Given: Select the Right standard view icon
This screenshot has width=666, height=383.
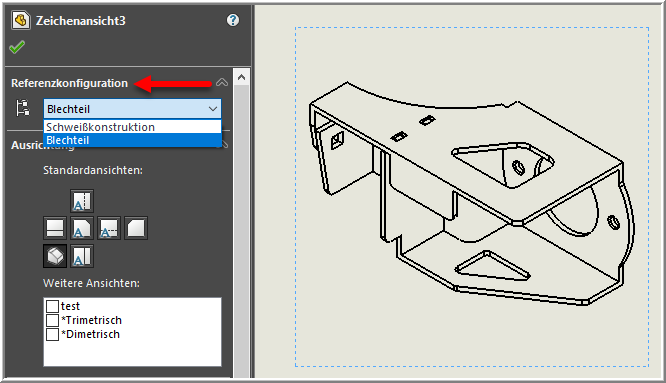Looking at the screenshot, I should tap(109, 228).
